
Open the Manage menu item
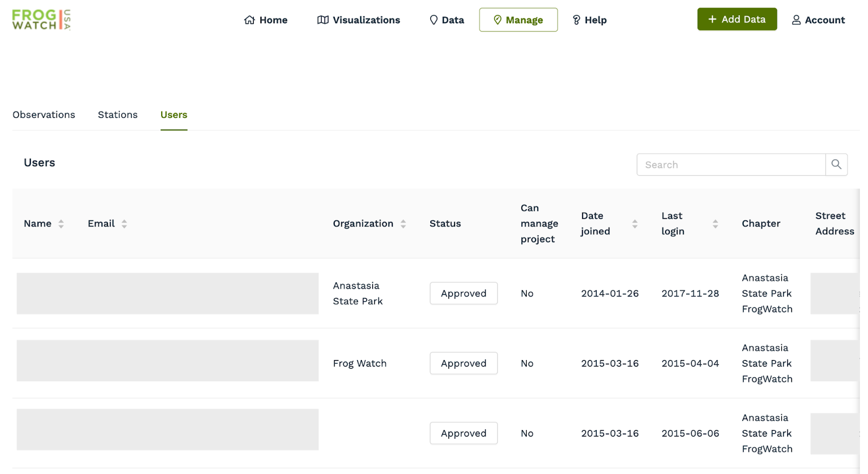[x=518, y=20]
